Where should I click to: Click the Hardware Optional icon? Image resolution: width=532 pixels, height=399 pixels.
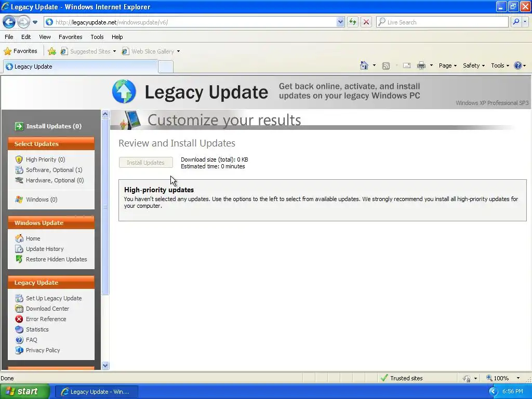coord(19,180)
